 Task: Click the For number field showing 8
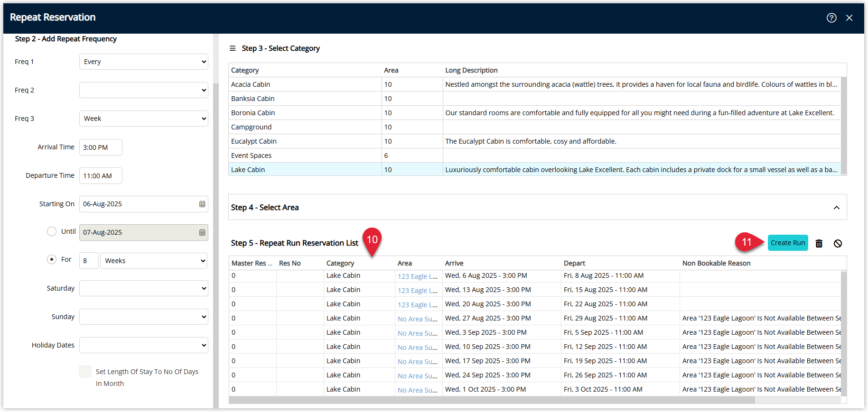[x=89, y=261]
